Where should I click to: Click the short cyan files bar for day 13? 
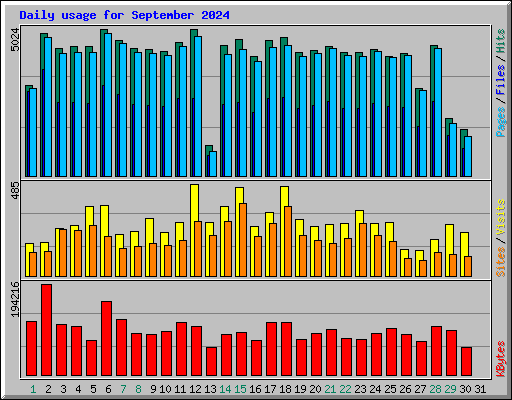coord(213,164)
